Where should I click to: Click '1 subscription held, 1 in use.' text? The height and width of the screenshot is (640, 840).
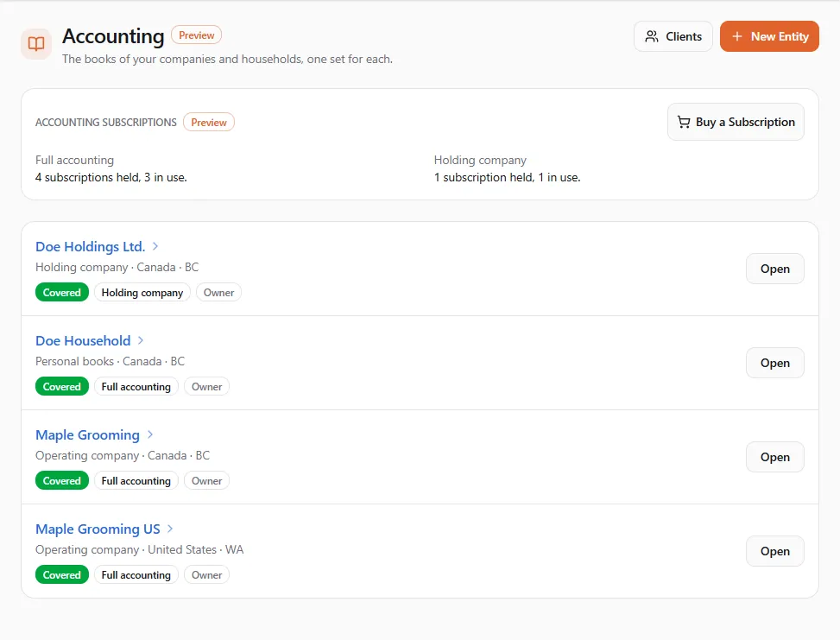coord(508,177)
